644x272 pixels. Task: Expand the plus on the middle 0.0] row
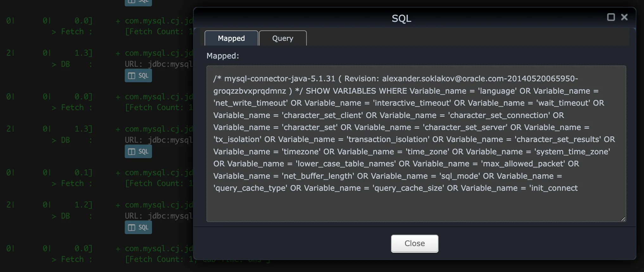click(118, 97)
